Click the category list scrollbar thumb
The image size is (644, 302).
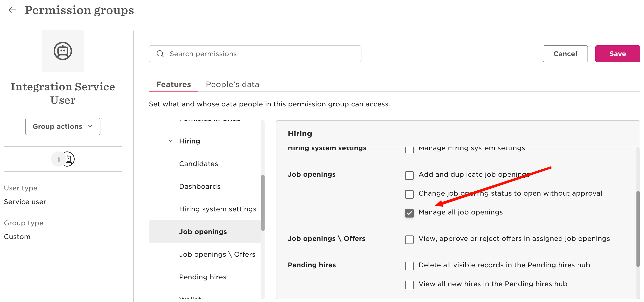[x=263, y=203]
